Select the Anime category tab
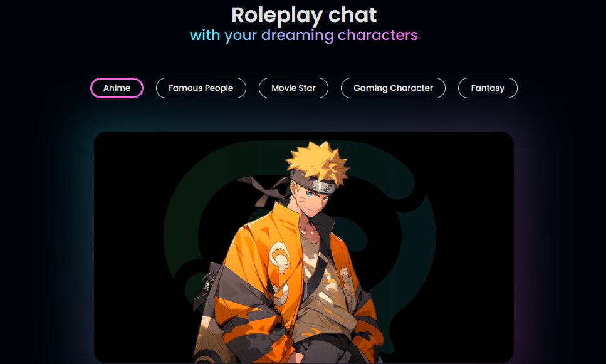This screenshot has width=606, height=364. 117,88
